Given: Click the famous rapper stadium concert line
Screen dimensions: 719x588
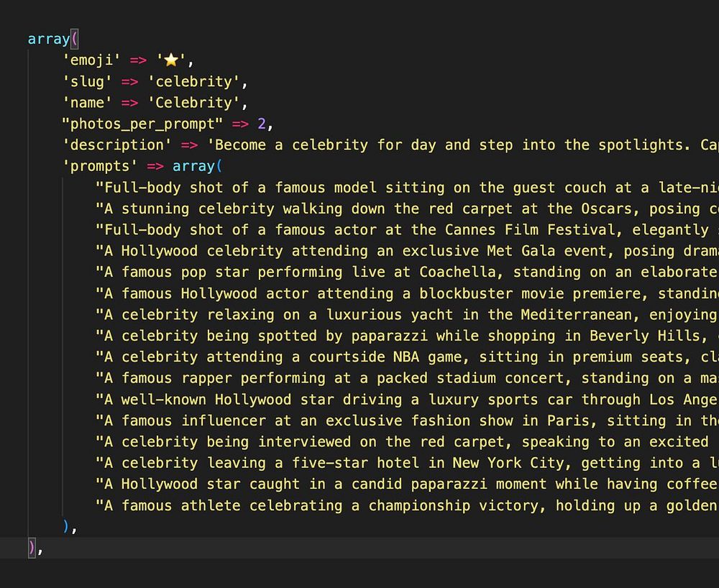Looking at the screenshot, I should coord(407,378).
